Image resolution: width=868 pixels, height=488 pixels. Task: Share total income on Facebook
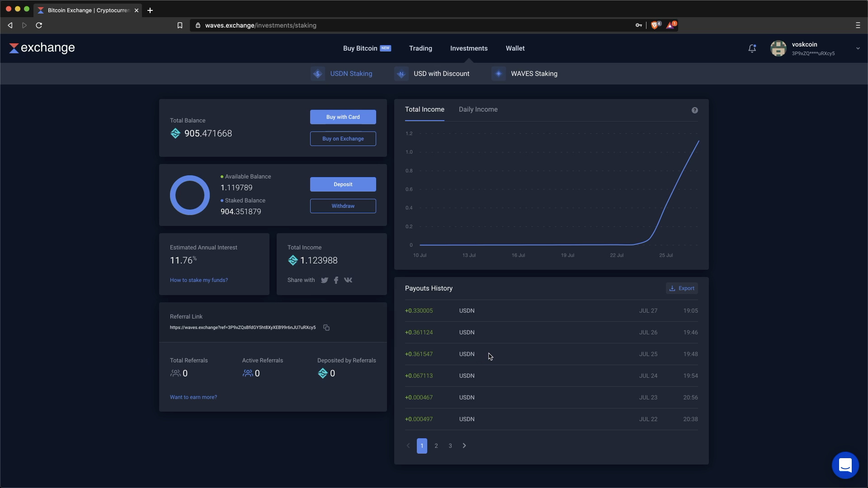click(x=336, y=280)
